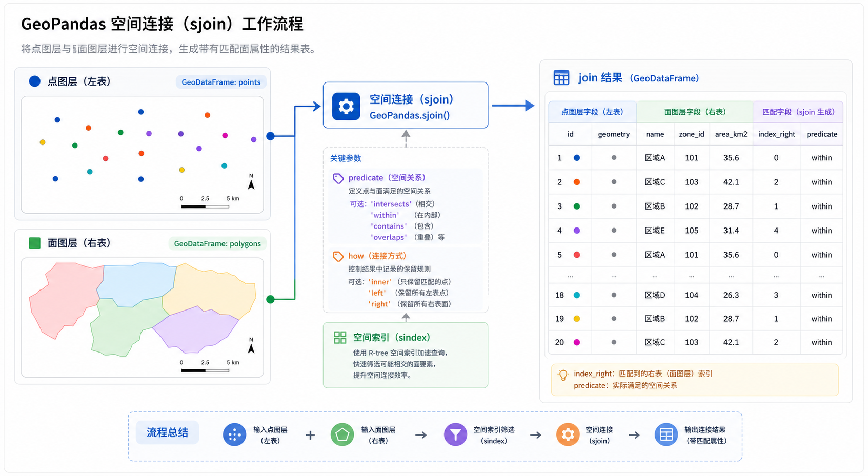The height and width of the screenshot is (476, 868).
Task: Click the light blue polygon in the map
Action: point(136,284)
